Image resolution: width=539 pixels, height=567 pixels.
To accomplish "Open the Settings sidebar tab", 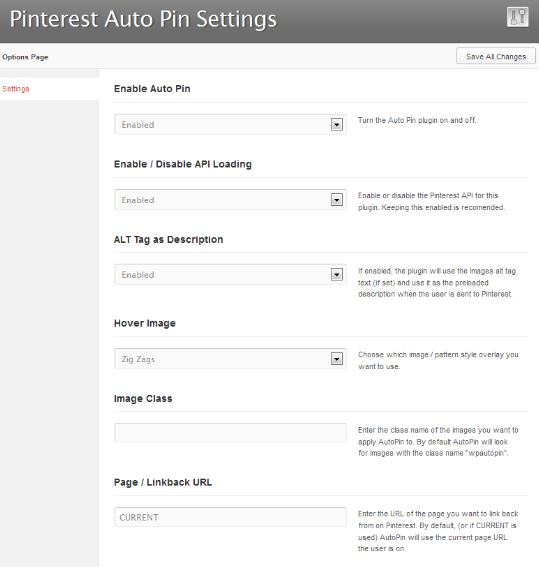I will [16, 89].
